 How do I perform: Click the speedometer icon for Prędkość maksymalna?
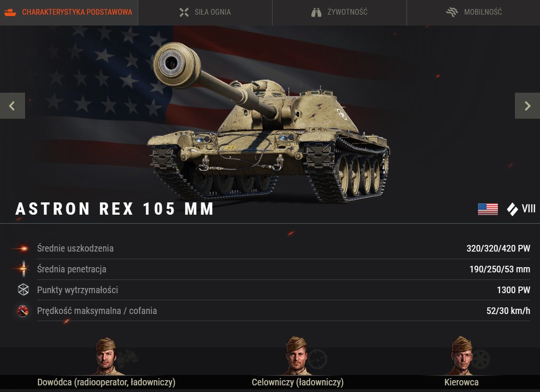click(x=23, y=311)
